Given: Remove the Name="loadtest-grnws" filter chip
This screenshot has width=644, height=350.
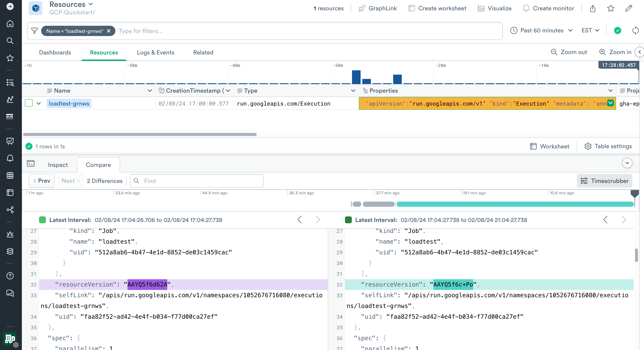Looking at the screenshot, I should point(109,31).
